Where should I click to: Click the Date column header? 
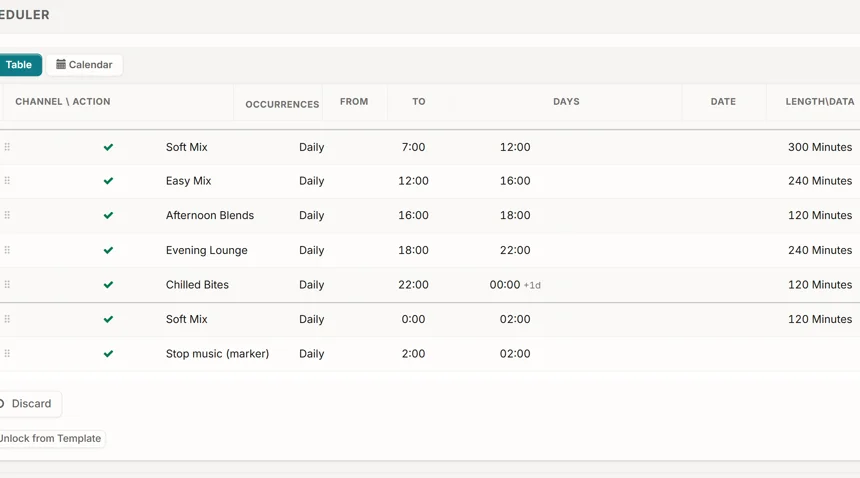[723, 101]
